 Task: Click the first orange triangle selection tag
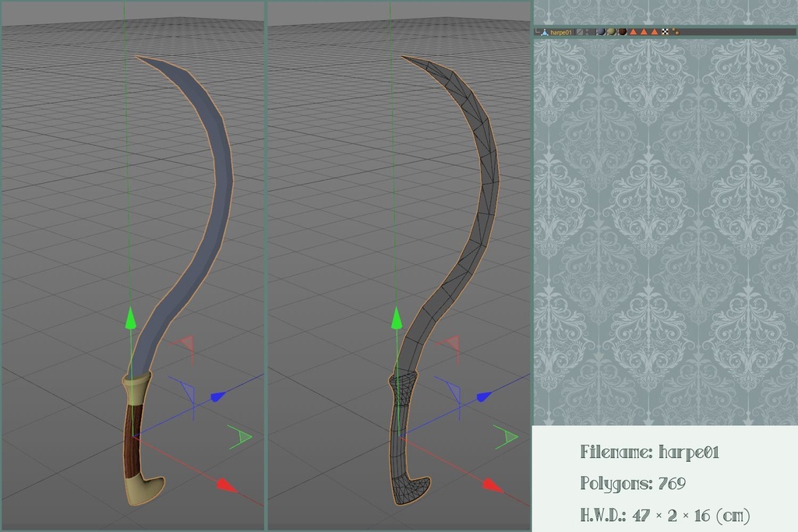point(633,32)
